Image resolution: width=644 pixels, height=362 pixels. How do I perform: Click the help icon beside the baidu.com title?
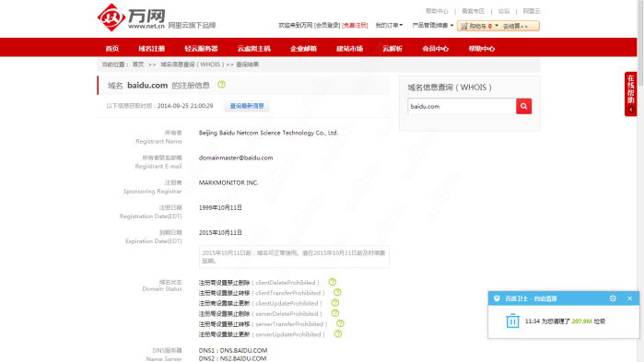pos(221,85)
